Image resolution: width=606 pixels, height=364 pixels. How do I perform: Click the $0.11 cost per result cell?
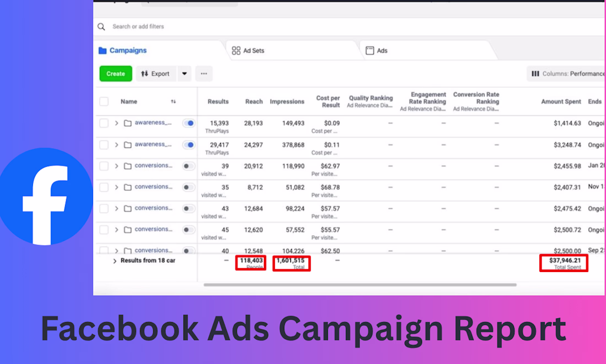(332, 145)
